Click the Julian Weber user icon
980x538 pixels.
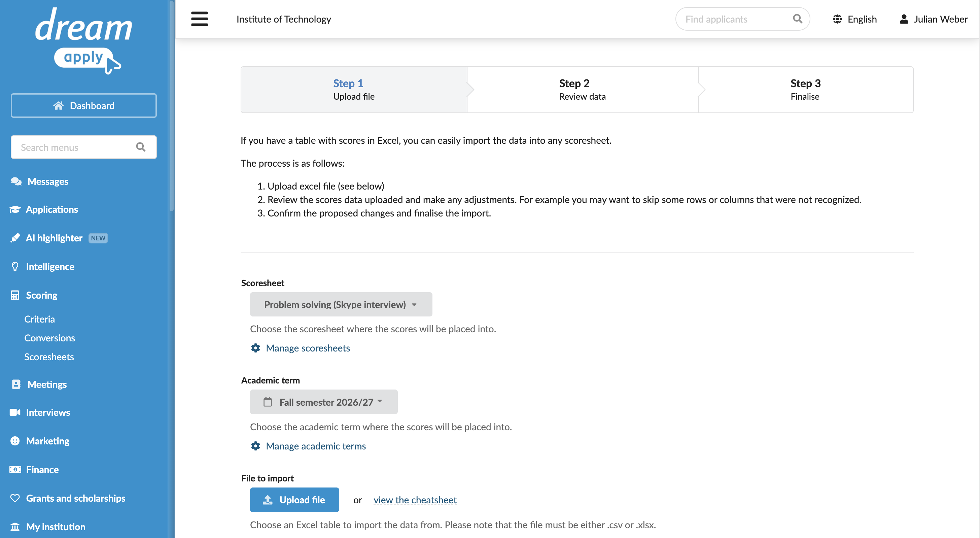click(904, 19)
